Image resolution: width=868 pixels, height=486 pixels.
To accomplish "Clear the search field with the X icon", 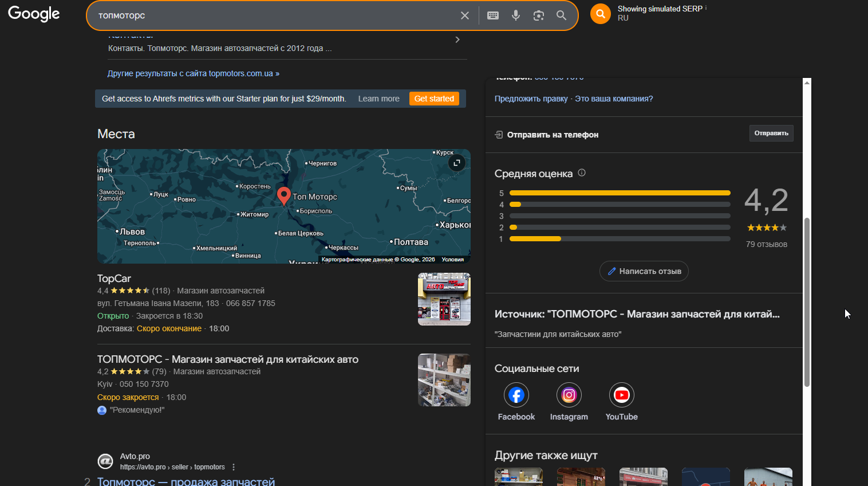I will pyautogui.click(x=465, y=15).
